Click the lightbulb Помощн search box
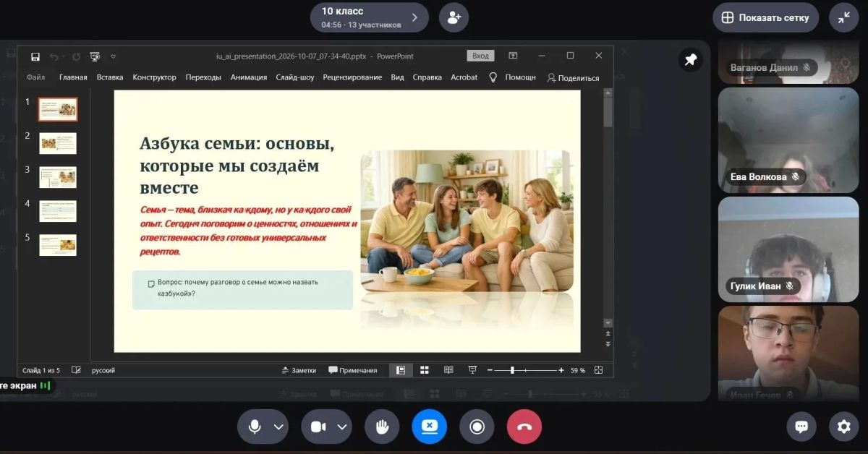Image resolution: width=868 pixels, height=454 pixels. (x=513, y=77)
